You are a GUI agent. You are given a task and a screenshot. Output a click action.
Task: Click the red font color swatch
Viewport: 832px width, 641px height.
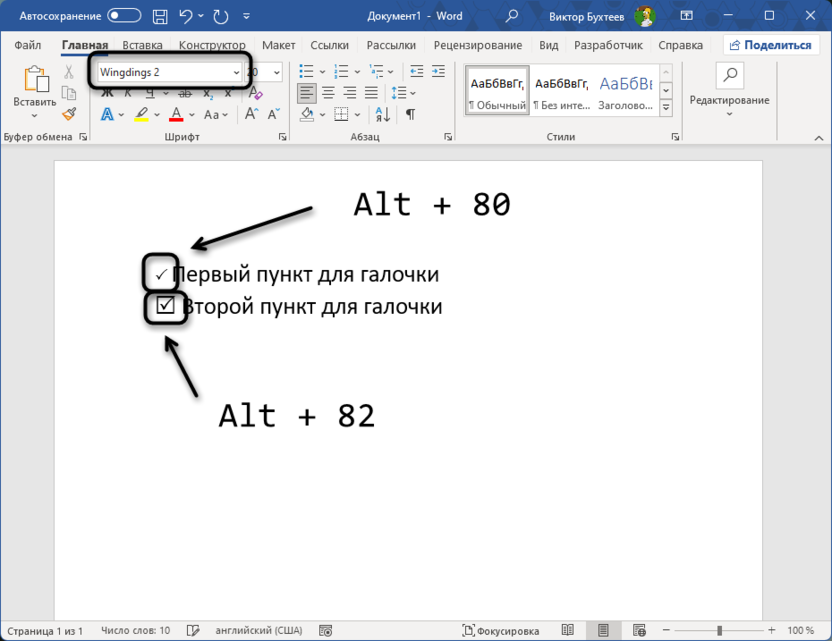click(x=176, y=115)
